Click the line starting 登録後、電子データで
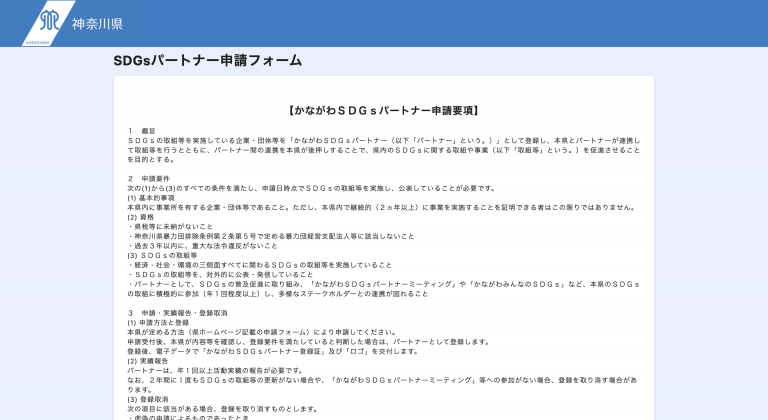The image size is (768, 420). tap(272, 351)
